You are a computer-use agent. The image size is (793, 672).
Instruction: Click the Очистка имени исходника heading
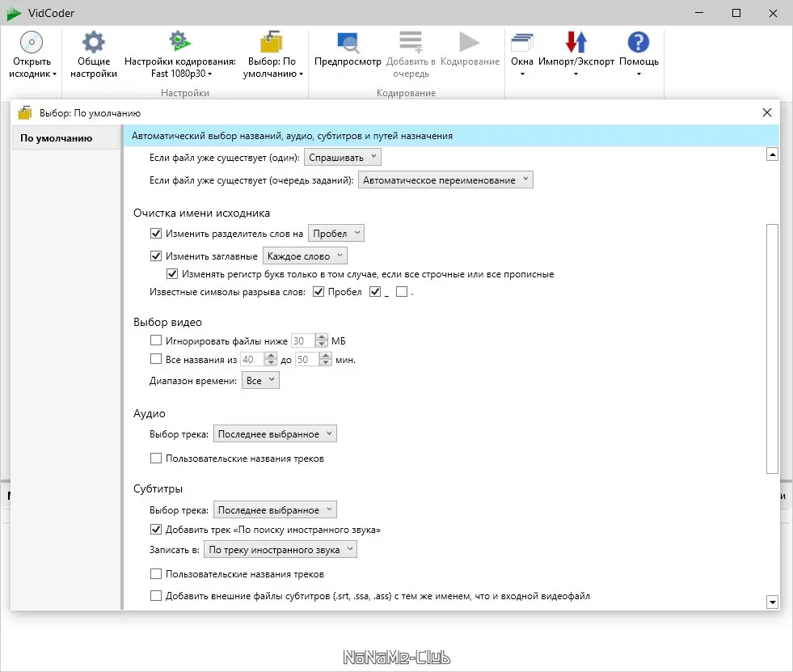coord(201,213)
